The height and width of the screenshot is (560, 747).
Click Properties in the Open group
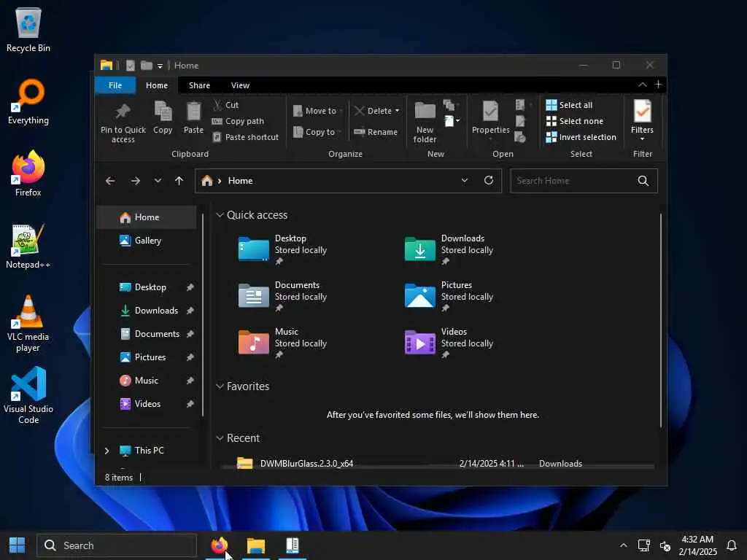pos(491,119)
